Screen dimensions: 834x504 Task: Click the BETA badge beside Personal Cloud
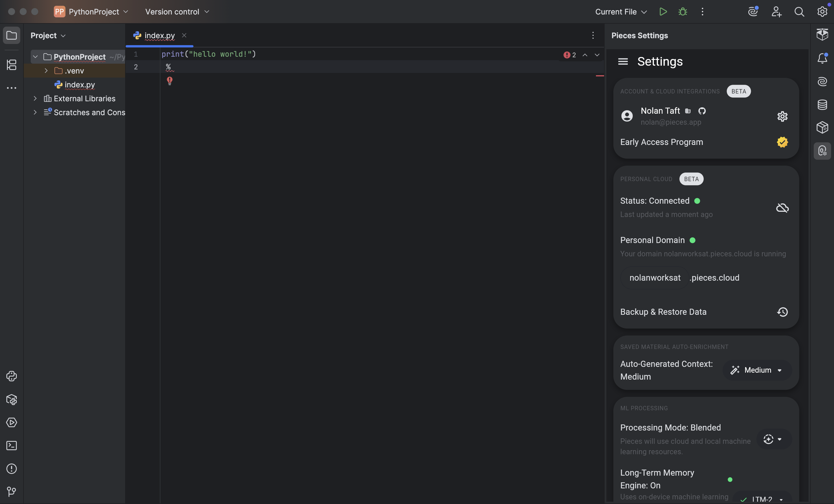coord(691,179)
